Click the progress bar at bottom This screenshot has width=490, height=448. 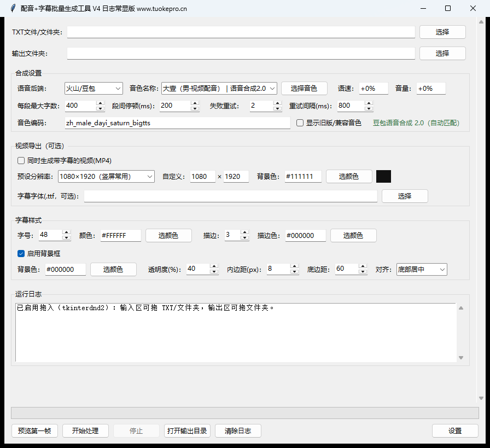[x=245, y=413]
